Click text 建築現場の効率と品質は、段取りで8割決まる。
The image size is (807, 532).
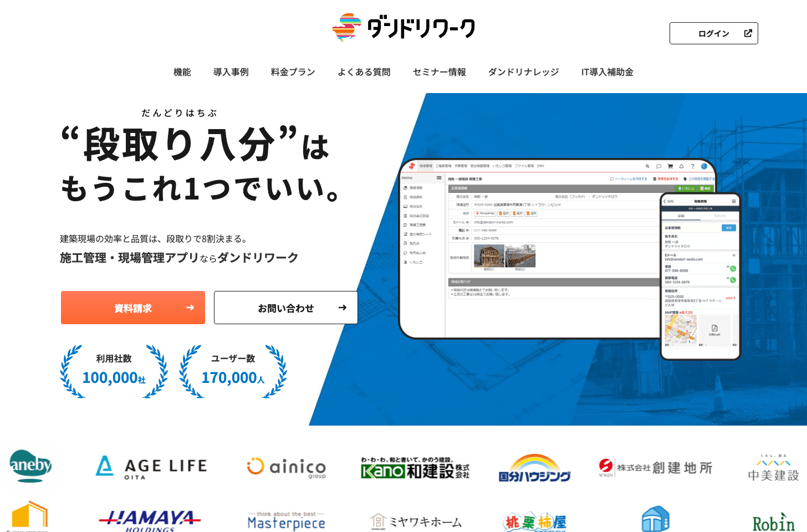click(154, 239)
